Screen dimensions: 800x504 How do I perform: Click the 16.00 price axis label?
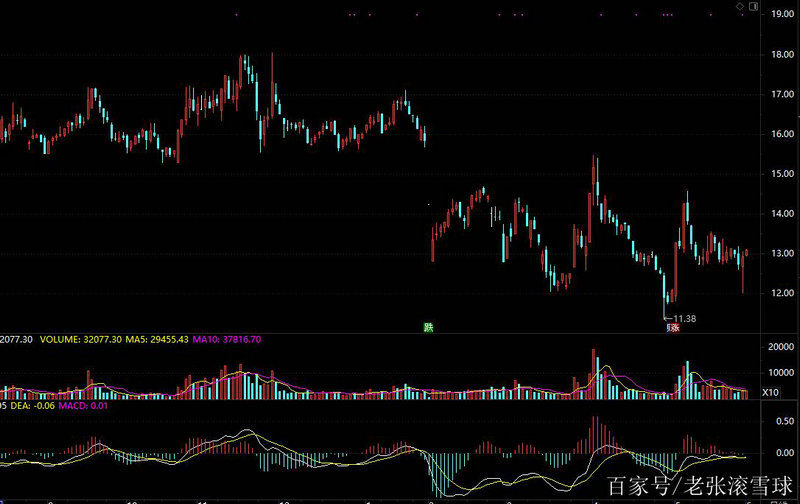tap(777, 134)
